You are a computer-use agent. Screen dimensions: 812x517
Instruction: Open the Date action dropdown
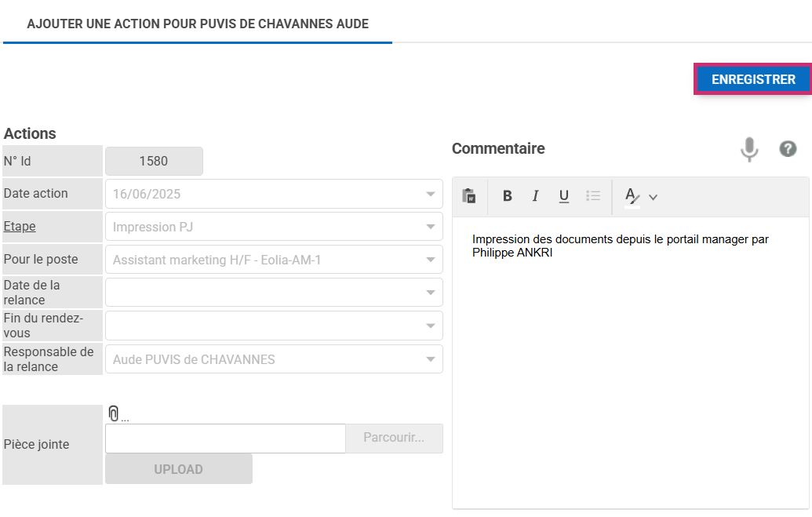point(430,194)
